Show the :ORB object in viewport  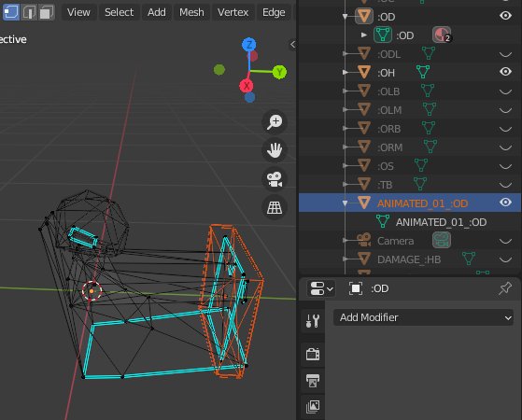505,129
